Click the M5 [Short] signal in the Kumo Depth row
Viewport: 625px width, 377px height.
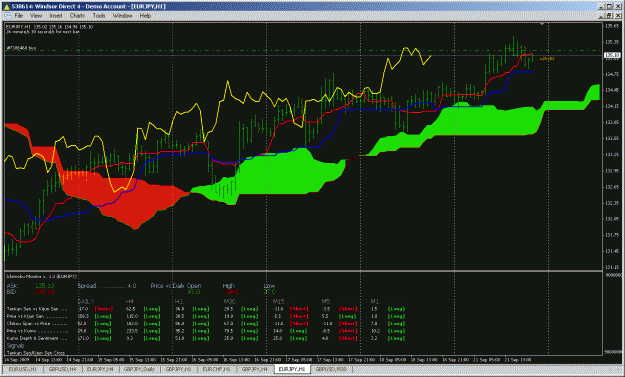(348, 338)
